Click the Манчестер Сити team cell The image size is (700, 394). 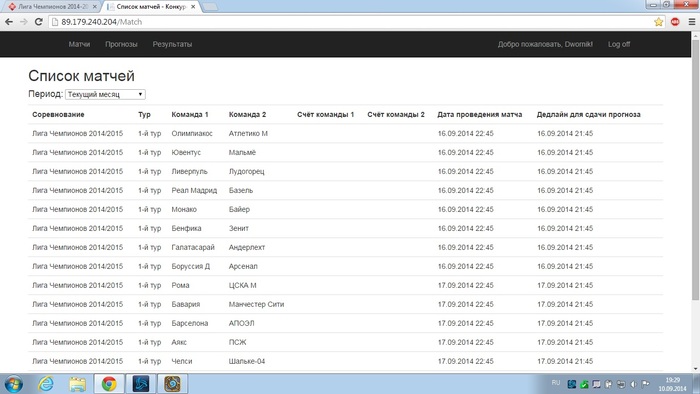click(x=256, y=304)
